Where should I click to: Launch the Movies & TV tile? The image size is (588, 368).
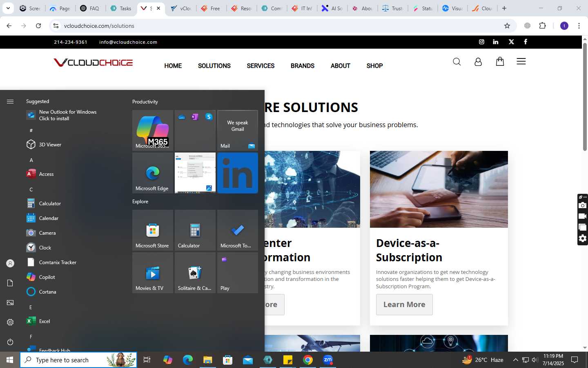click(x=153, y=273)
